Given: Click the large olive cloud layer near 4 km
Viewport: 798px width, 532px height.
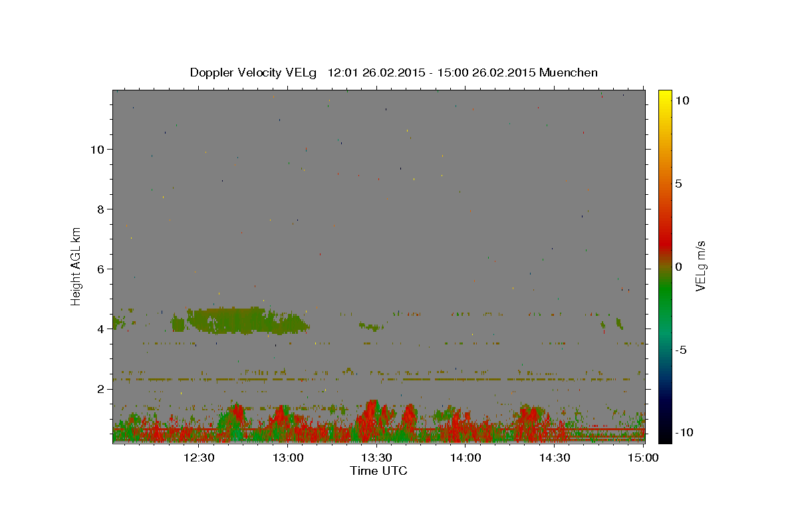Looking at the screenshot, I should point(247,321).
